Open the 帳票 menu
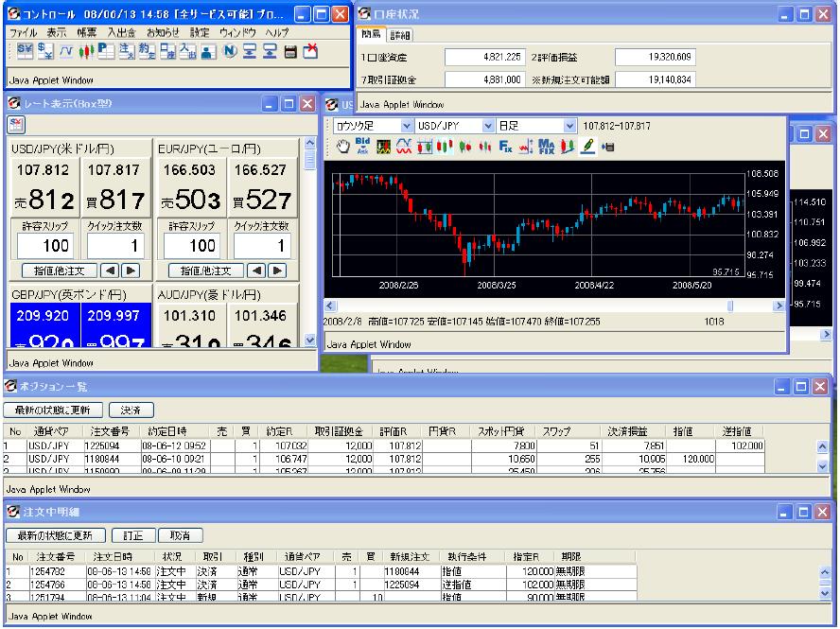 [87, 33]
